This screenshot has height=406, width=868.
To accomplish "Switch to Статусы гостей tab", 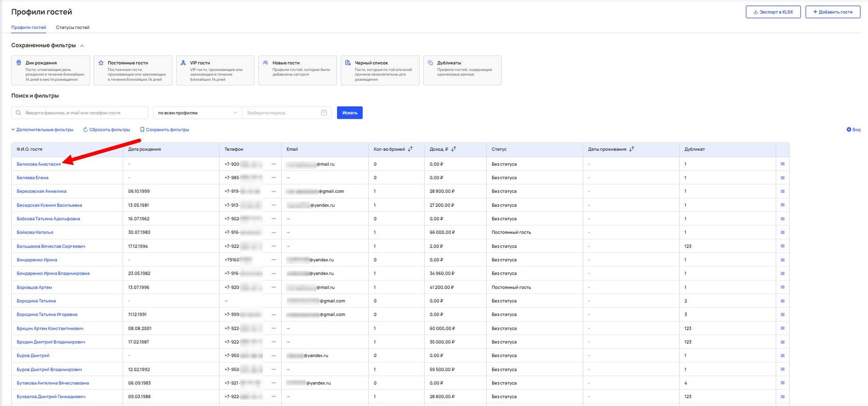I will click(x=73, y=28).
